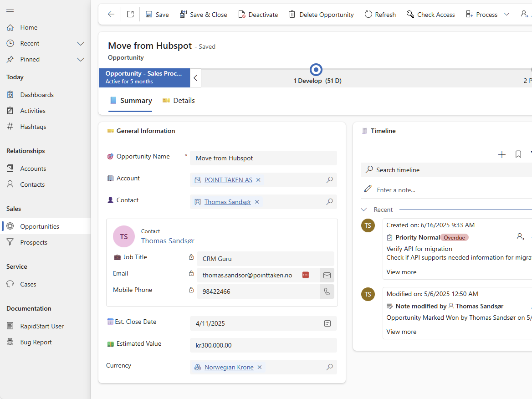Expand the Pinned navigation section

81,59
